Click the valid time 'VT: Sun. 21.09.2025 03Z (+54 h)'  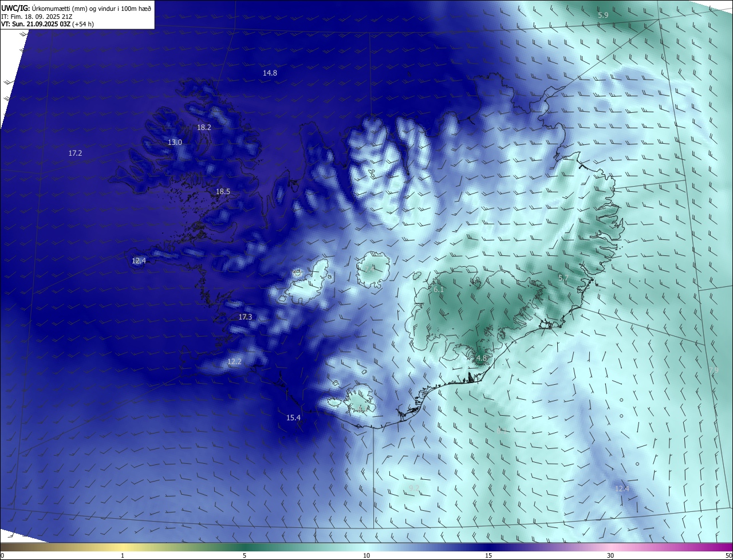47,24
